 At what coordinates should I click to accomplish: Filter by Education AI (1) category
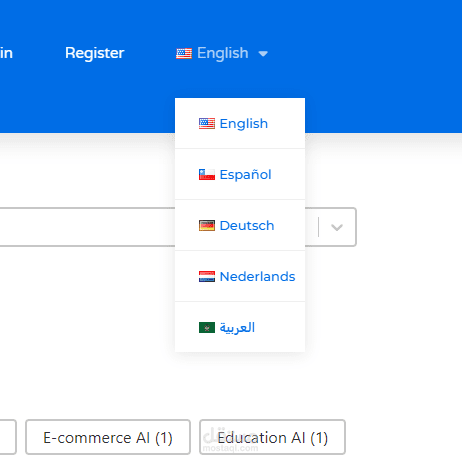click(272, 437)
